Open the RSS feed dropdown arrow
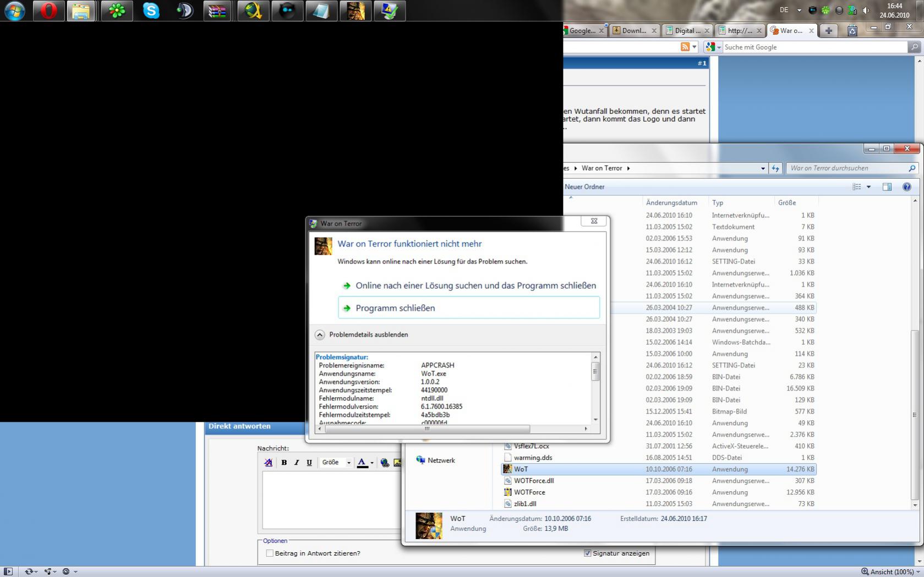924x577 pixels. pos(695,47)
